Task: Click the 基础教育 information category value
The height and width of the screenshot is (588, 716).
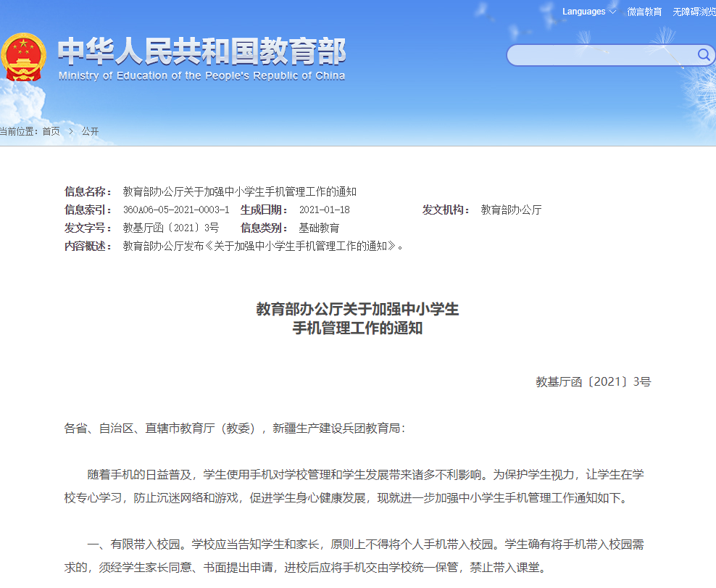Action: 319,228
